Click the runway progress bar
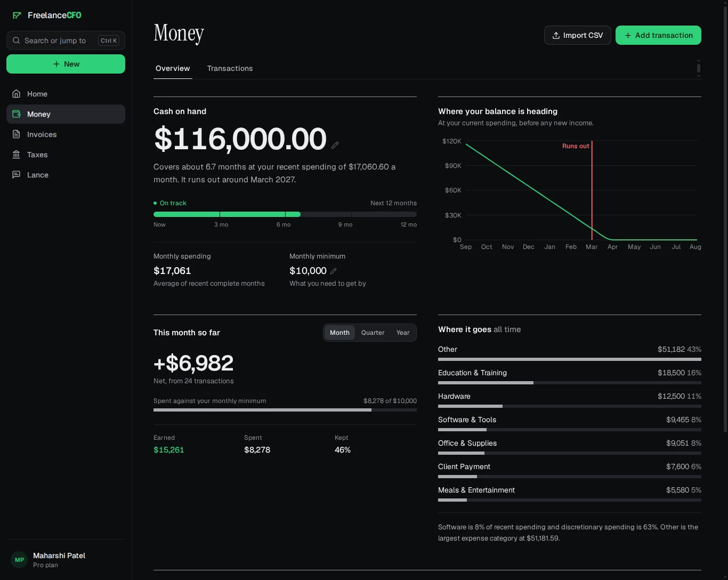The width and height of the screenshot is (728, 580). [285, 214]
